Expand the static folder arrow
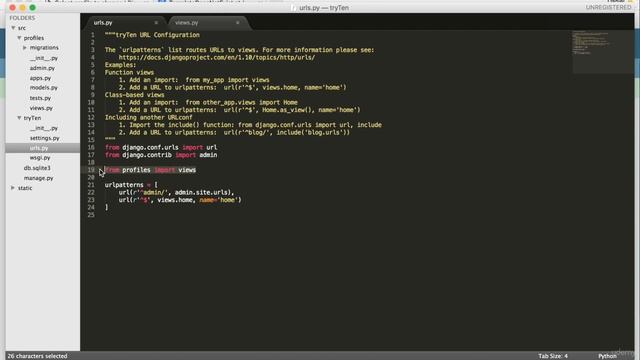 click(13, 188)
